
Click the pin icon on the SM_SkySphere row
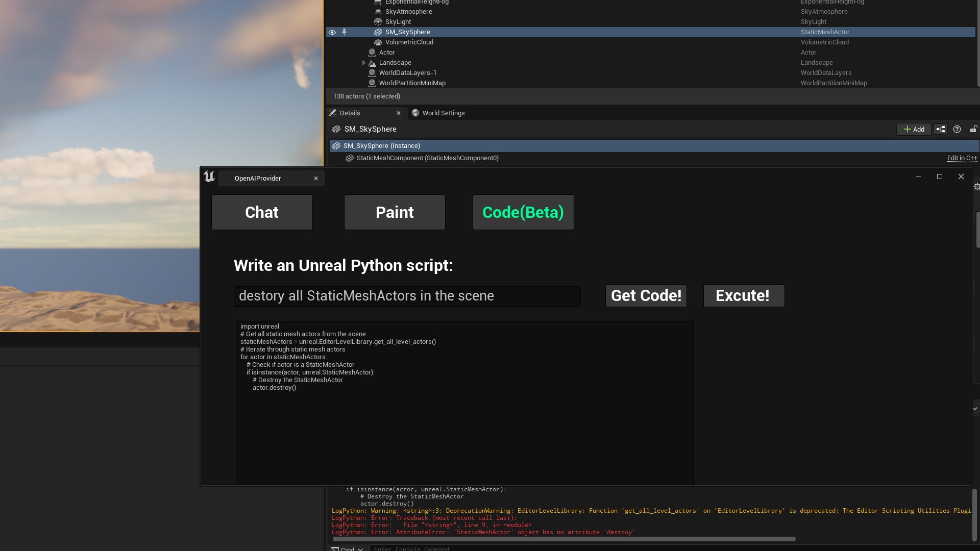point(344,32)
